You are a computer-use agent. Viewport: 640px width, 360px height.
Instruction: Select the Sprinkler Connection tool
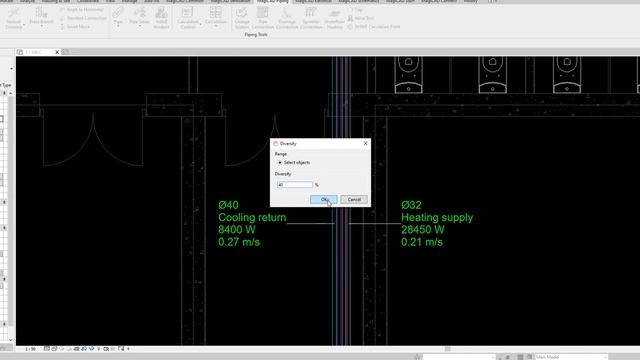[x=311, y=17]
